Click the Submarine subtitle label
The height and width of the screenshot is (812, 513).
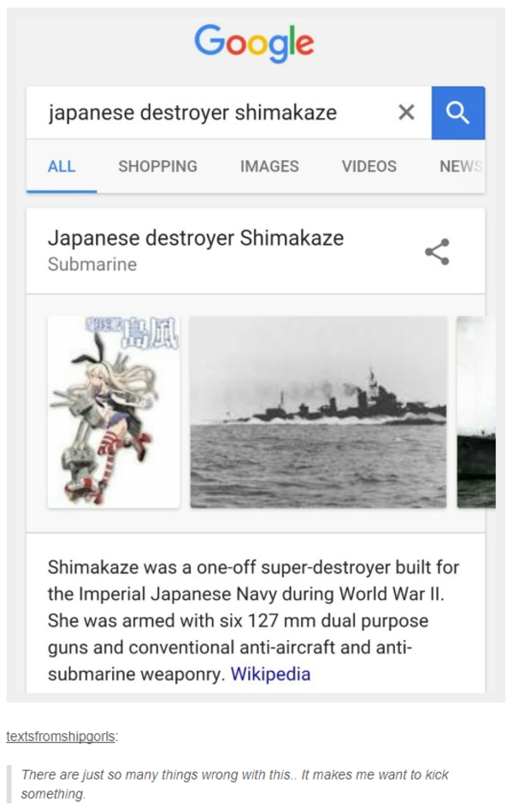92,264
